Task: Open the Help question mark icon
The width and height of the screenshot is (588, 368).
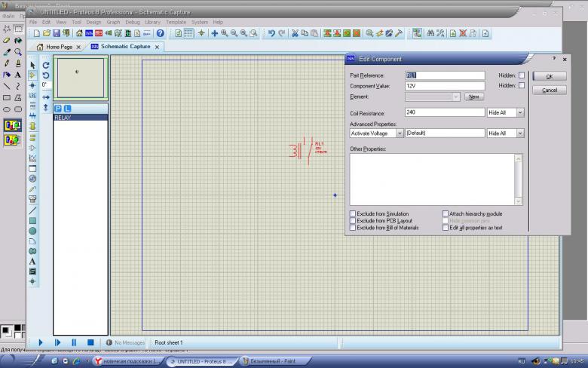Action: (160, 33)
